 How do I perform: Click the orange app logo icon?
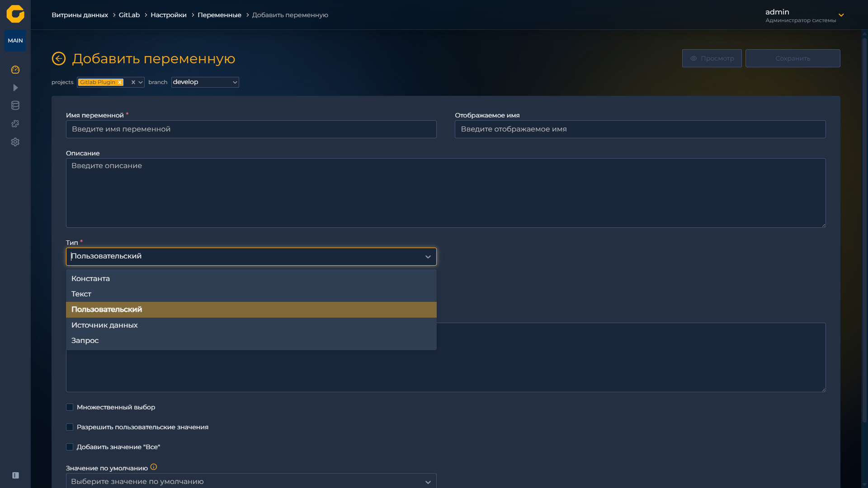pos(15,14)
